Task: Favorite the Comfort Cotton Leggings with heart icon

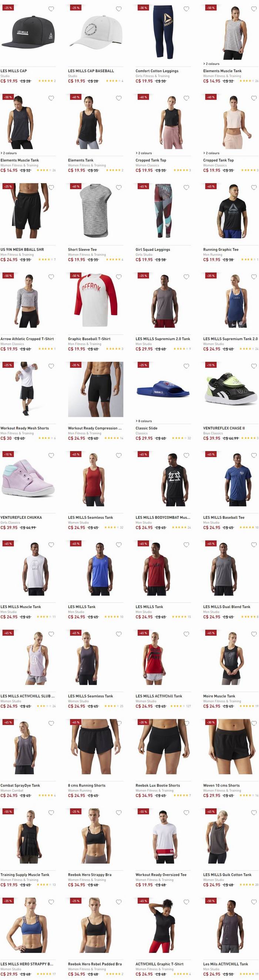Action: [186, 9]
